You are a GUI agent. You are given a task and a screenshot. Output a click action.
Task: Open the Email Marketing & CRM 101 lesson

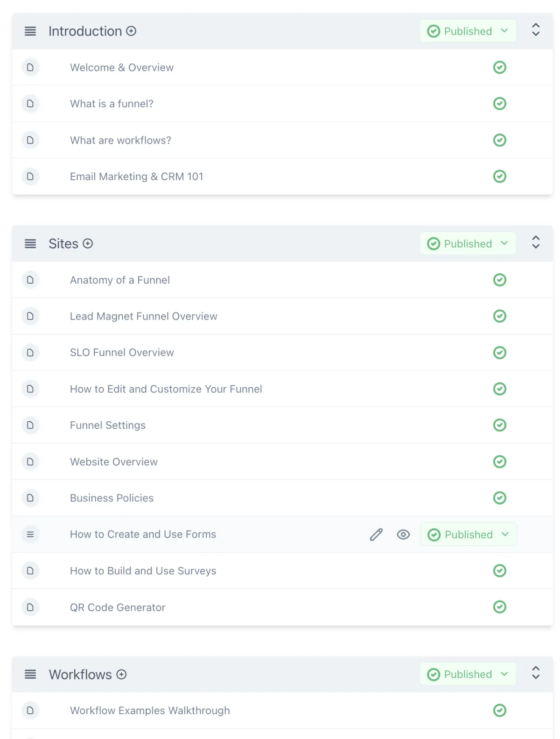[136, 177]
